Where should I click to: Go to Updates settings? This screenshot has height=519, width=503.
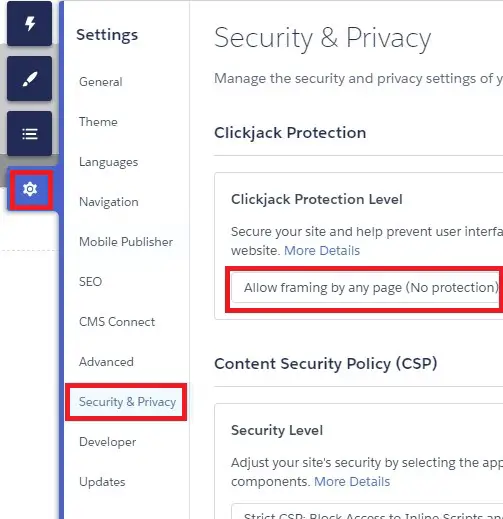102,482
